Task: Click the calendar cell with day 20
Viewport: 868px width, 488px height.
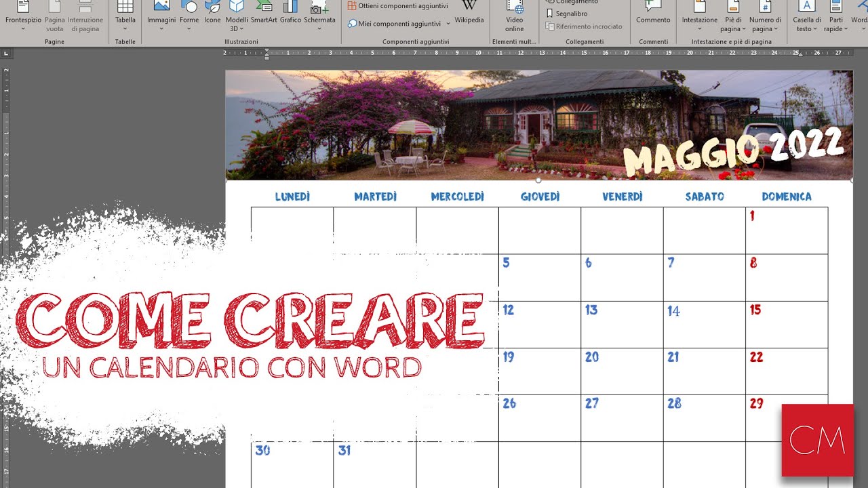Action: coord(622,371)
